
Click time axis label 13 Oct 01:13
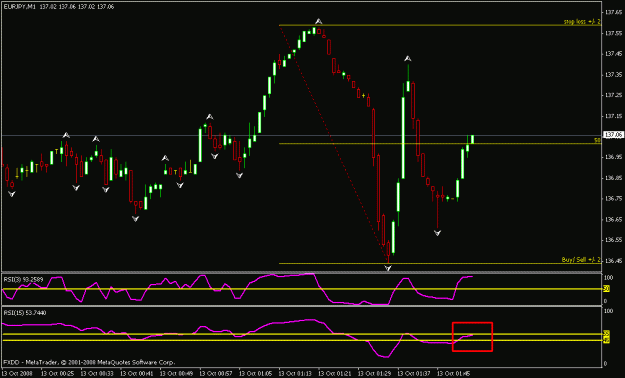click(x=295, y=374)
